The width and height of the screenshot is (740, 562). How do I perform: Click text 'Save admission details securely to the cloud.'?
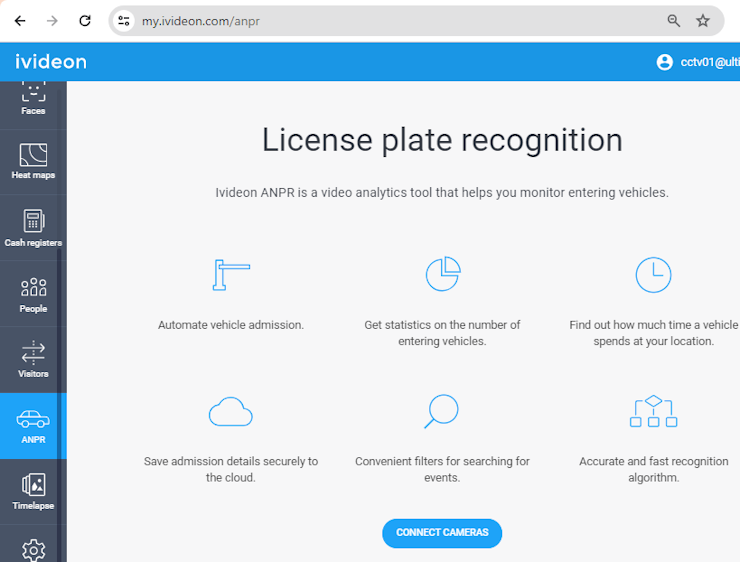pos(231,469)
